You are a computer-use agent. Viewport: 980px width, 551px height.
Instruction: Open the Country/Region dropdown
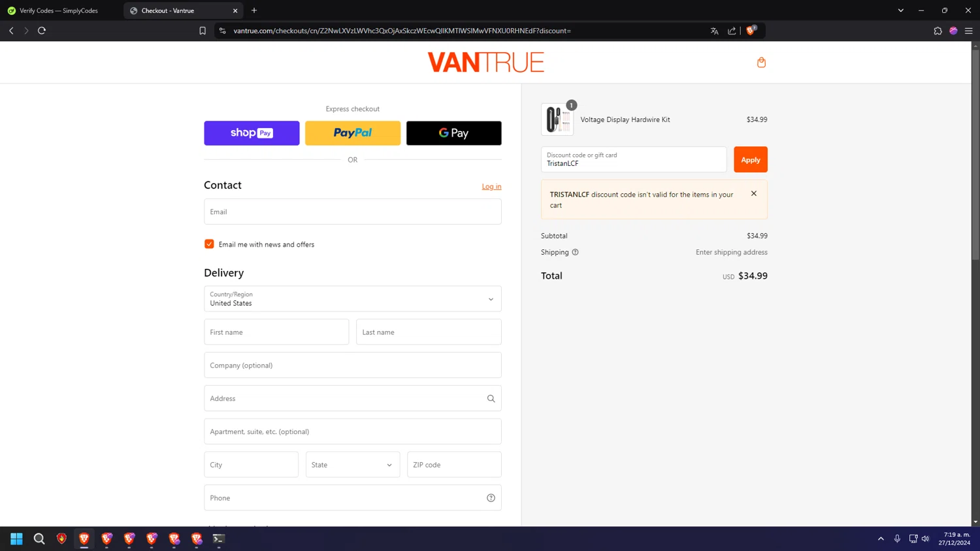tap(353, 299)
